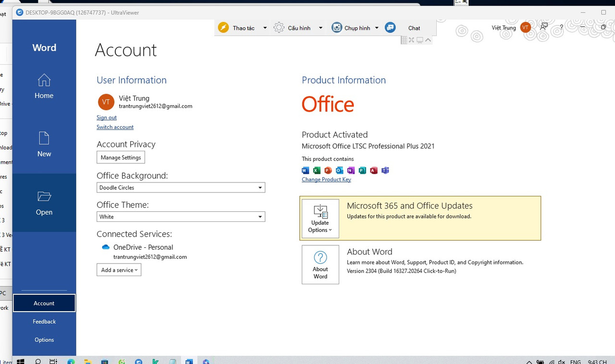Click the OneNote product icon
The height and width of the screenshot is (364, 615).
click(351, 170)
